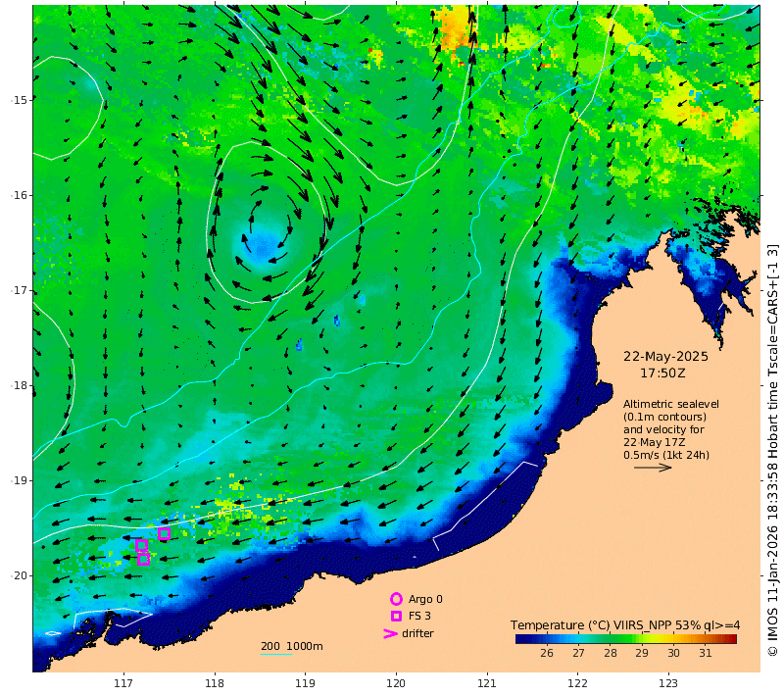
Task: Click the longitude axis label 120
Action: (396, 683)
